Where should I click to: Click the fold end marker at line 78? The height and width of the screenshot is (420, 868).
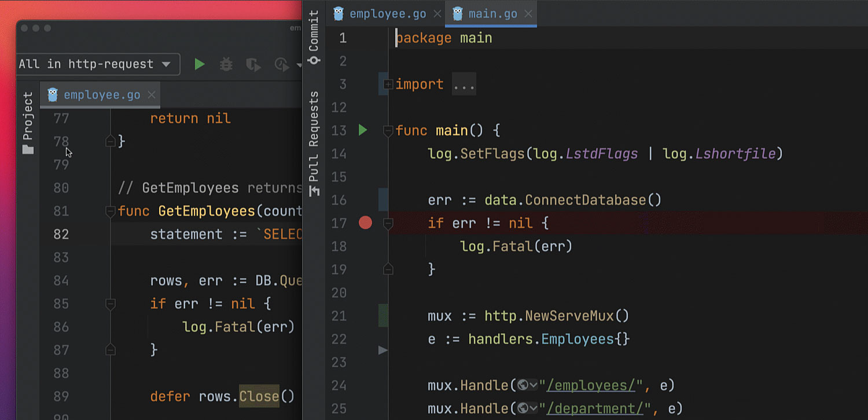pos(111,141)
